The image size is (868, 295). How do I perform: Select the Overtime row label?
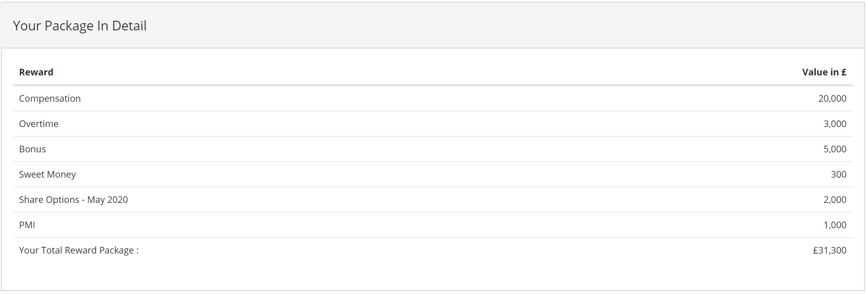tap(38, 124)
